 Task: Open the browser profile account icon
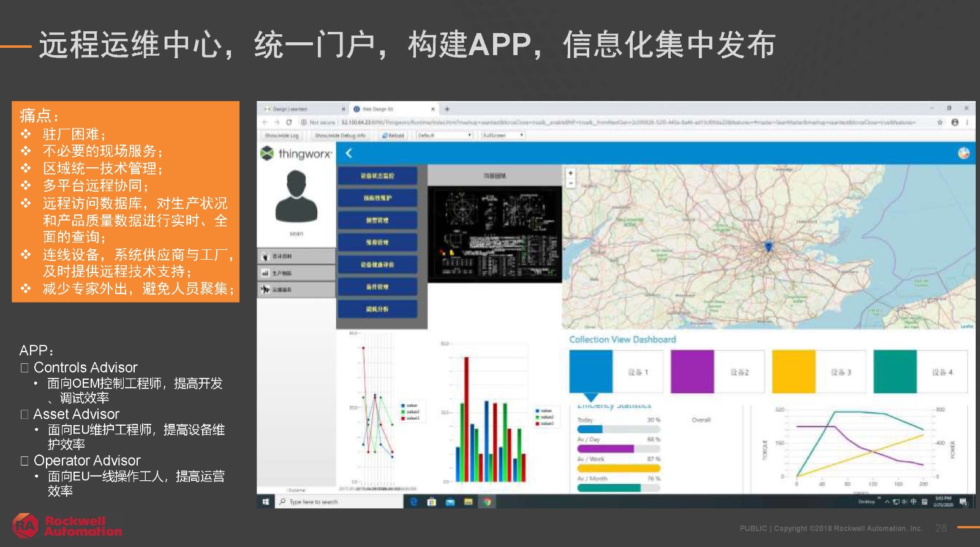point(954,123)
